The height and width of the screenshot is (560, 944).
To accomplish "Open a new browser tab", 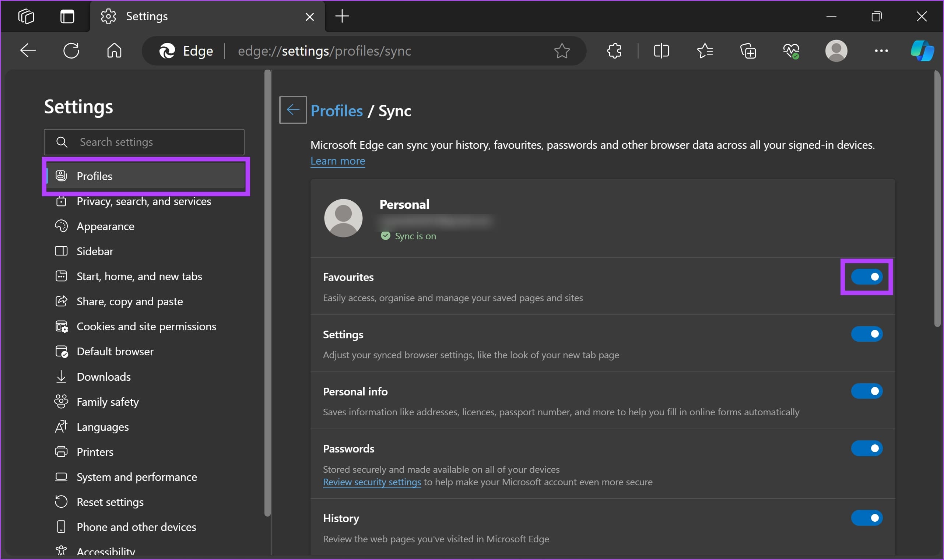I will [341, 16].
